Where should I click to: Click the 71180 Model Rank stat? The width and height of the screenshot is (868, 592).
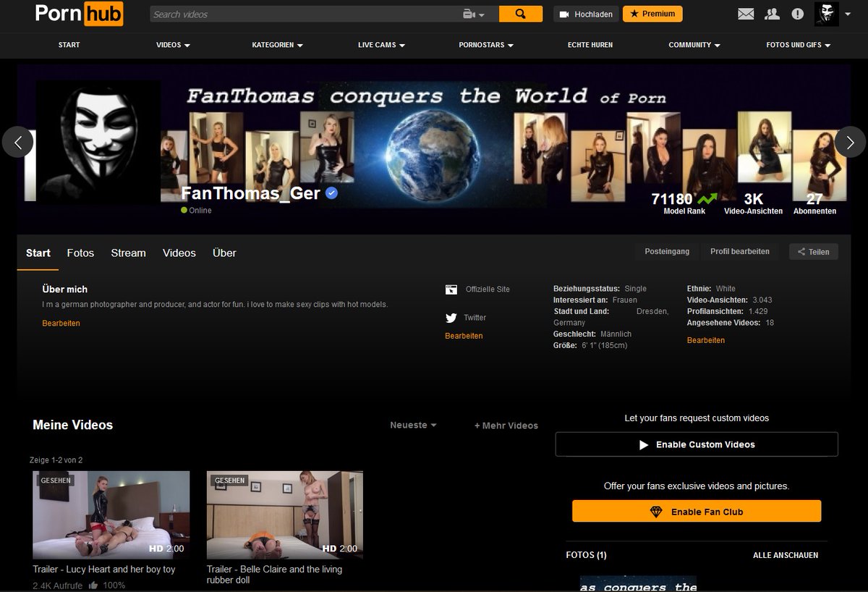click(684, 204)
